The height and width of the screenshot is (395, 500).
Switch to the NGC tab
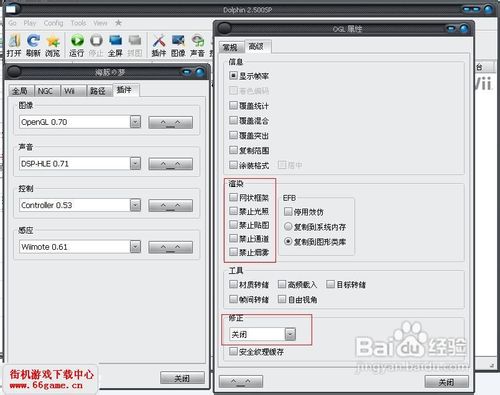(x=47, y=91)
